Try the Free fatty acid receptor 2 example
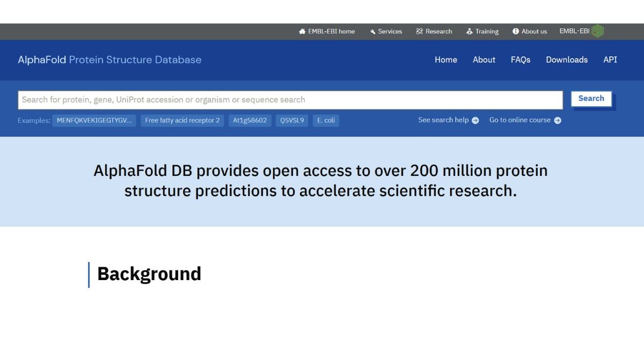The height and width of the screenshot is (337, 644). pos(182,120)
